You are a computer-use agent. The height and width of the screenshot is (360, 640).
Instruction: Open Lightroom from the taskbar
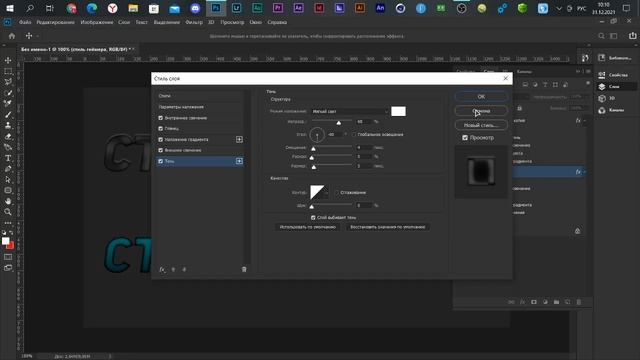[236, 8]
